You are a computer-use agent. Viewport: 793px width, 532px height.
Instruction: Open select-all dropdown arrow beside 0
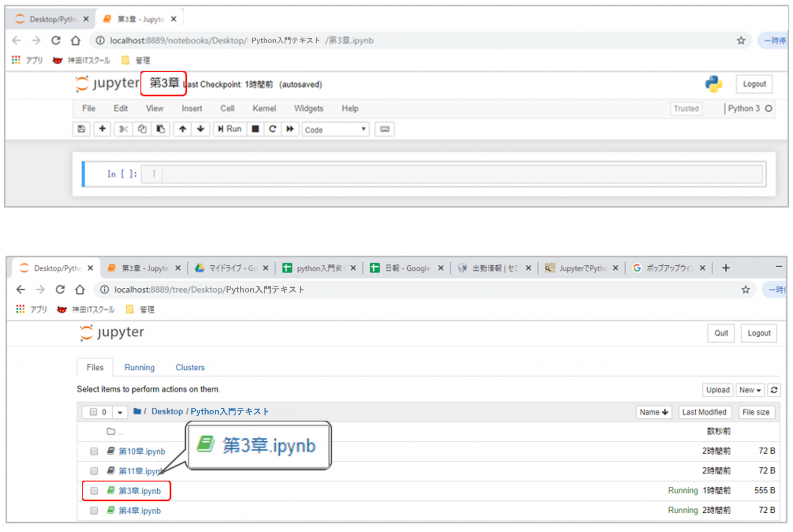120,412
